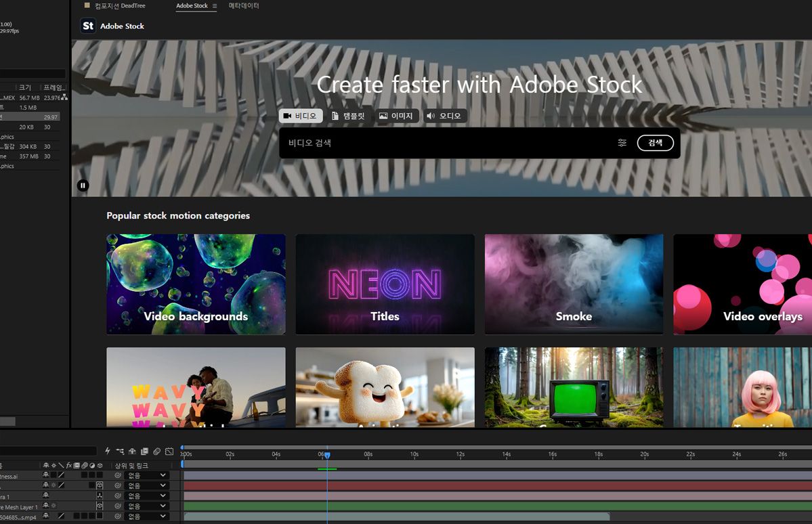Click the pick whip spiral on tness.ai row
812x524 pixels.
(118, 475)
